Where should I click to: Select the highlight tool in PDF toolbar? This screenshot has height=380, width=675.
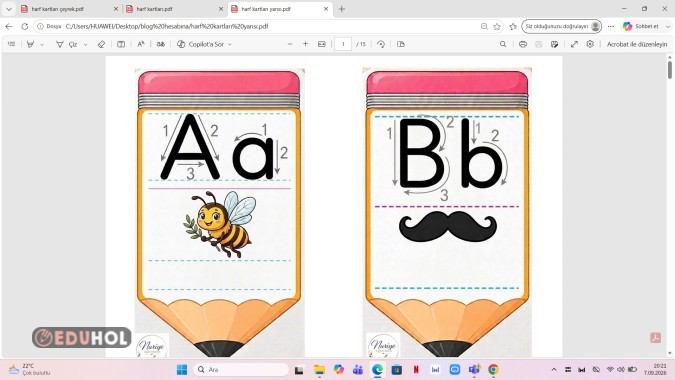[30, 44]
